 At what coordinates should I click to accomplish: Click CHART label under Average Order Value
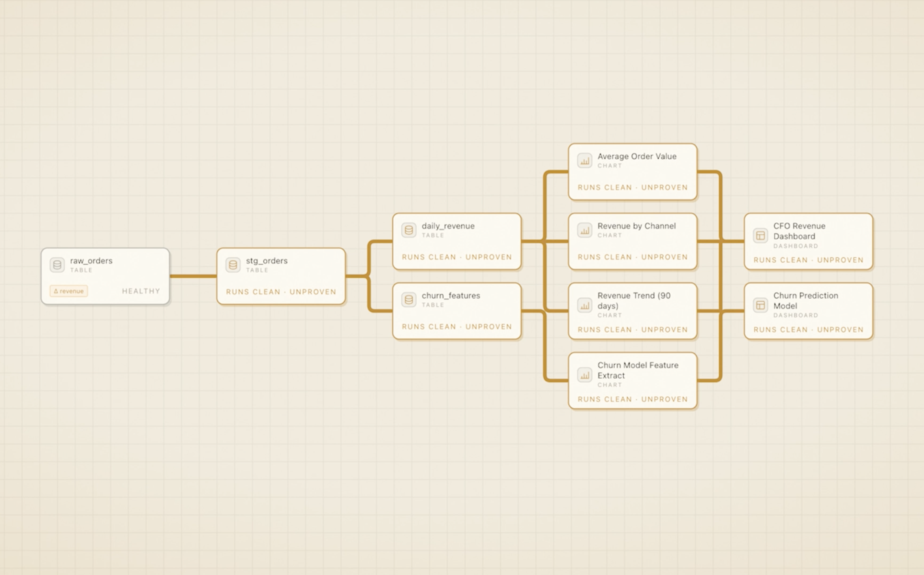[x=609, y=166]
